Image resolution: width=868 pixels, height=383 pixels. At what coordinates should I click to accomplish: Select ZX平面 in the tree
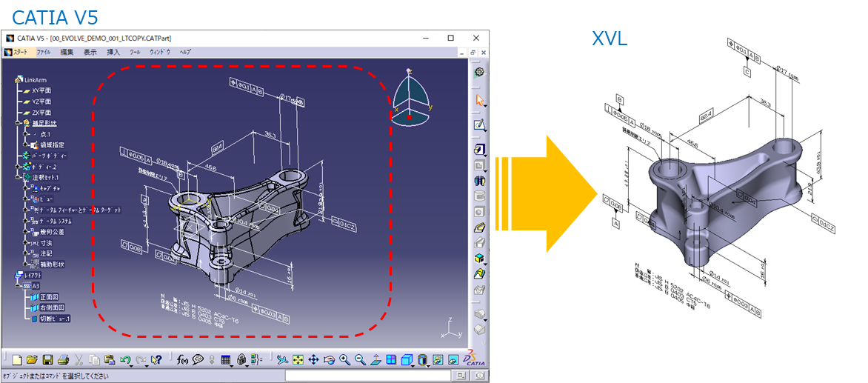[42, 113]
